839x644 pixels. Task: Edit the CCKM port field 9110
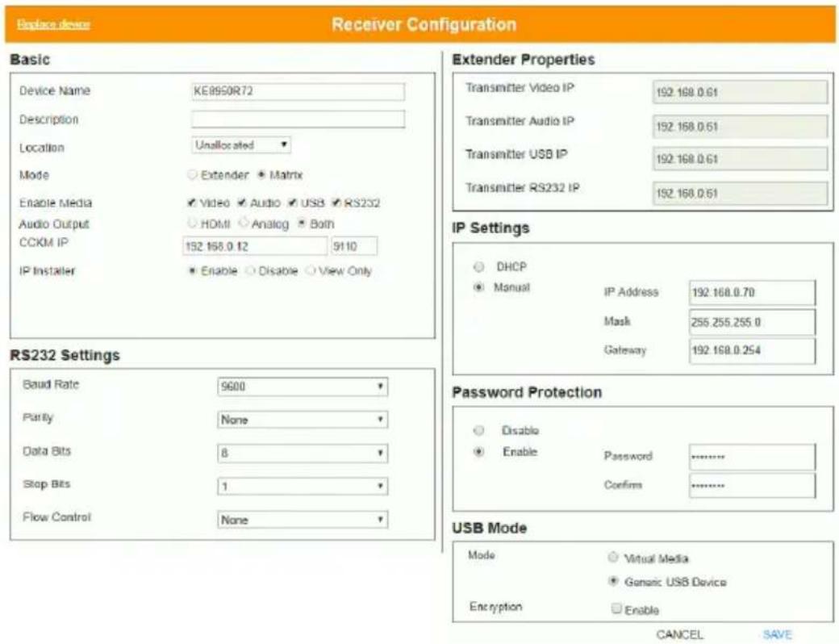point(353,246)
